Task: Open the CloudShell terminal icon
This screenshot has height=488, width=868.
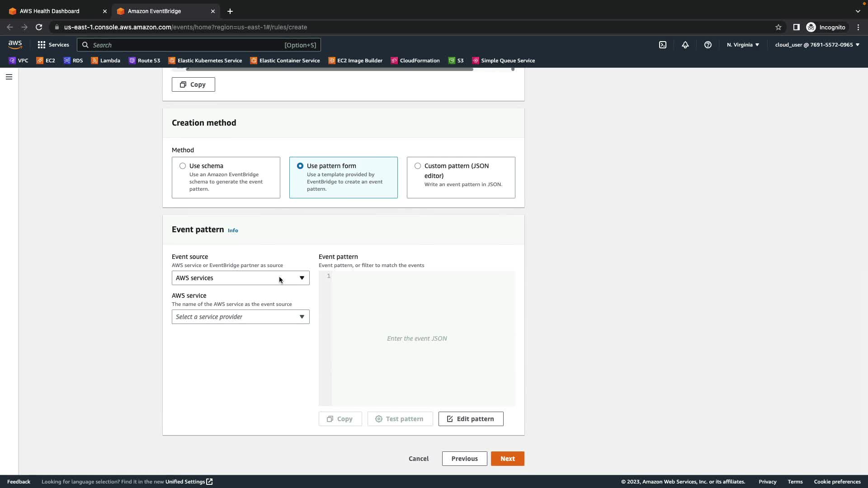Action: (x=662, y=45)
